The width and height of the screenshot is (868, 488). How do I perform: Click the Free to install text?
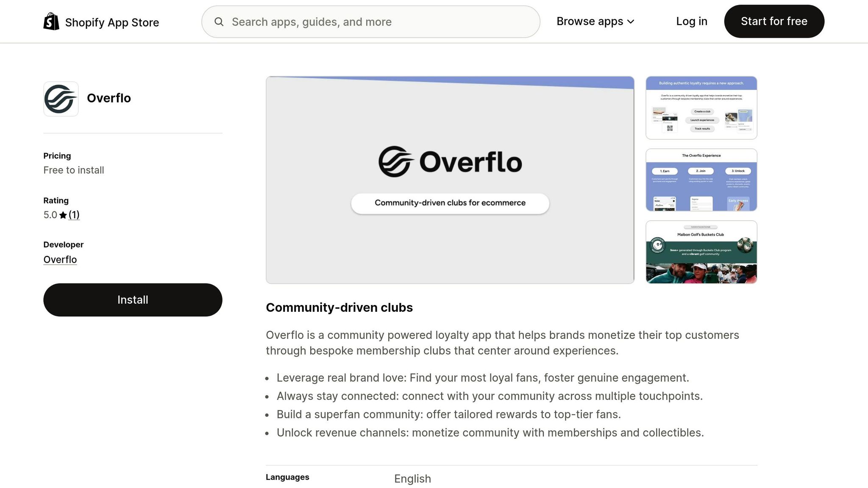click(74, 170)
